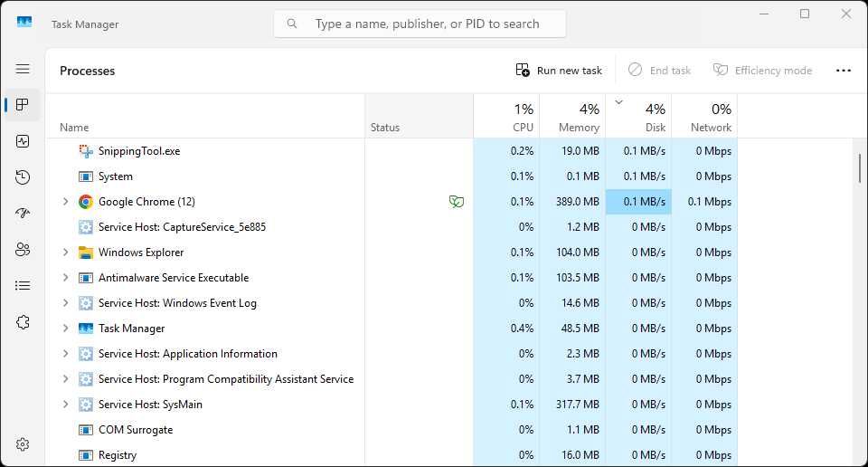Click the 0.4% CPU value for Task Manager

tap(522, 328)
